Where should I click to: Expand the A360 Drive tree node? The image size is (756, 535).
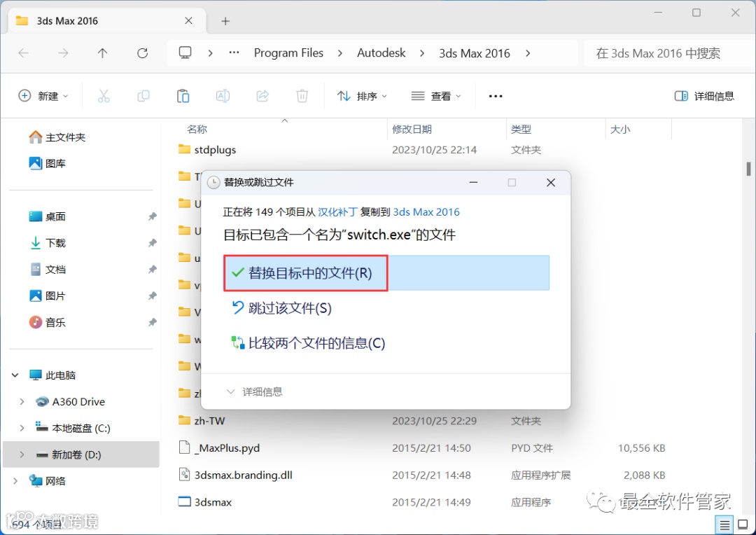pyautogui.click(x=22, y=401)
